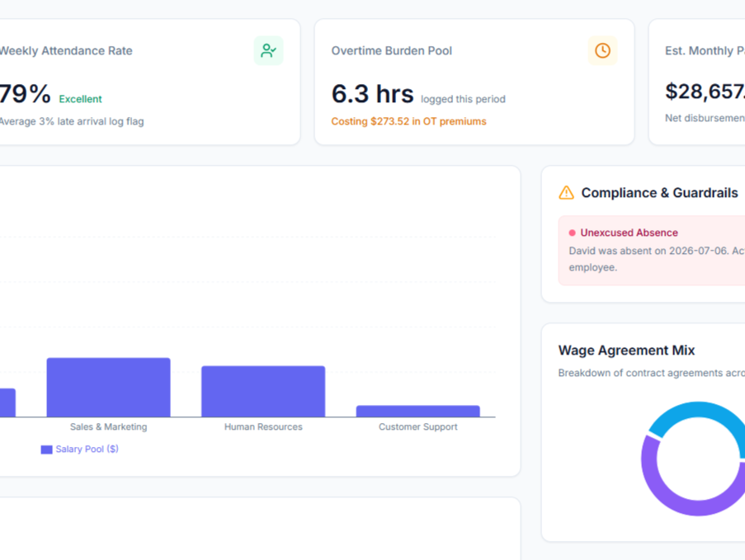The height and width of the screenshot is (560, 745).
Task: Click the Compliance warning triangle icon
Action: point(566,192)
